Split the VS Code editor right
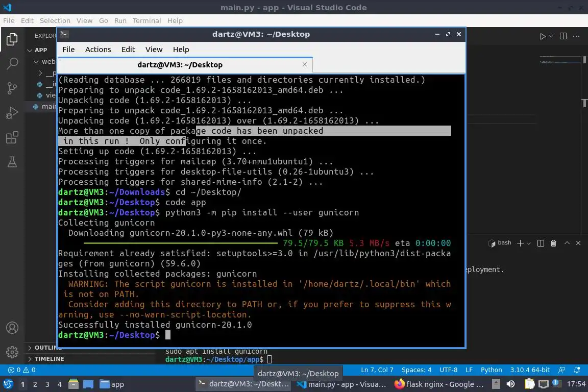 point(563,36)
